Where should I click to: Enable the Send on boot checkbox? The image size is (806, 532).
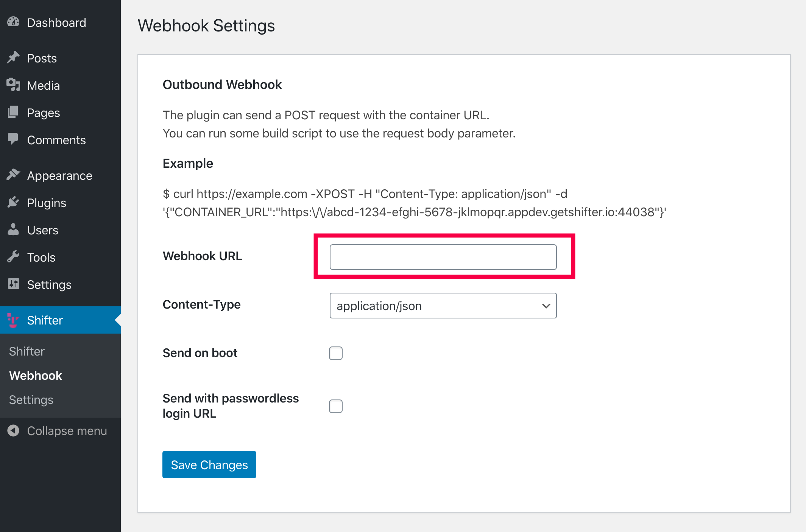pyautogui.click(x=336, y=353)
